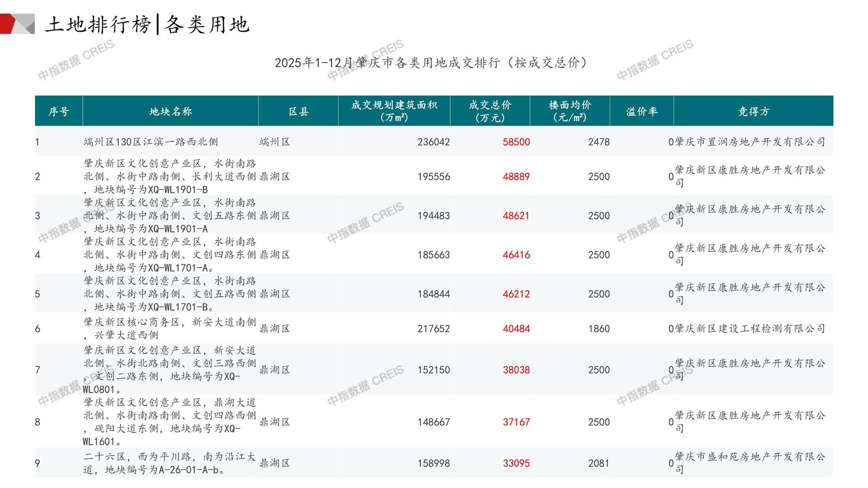Select the chart subtitle 2025年1-12月肇庆市各类用地成交排行

[x=431, y=63]
